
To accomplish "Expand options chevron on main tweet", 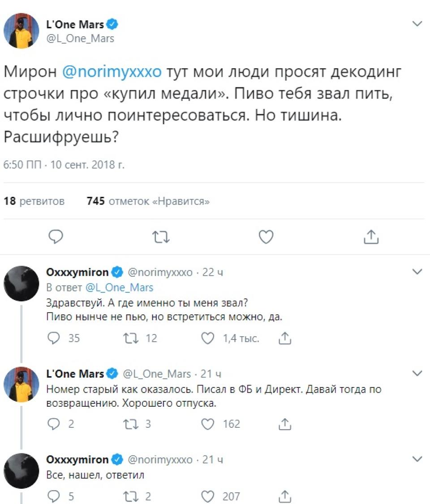I will coord(417,23).
